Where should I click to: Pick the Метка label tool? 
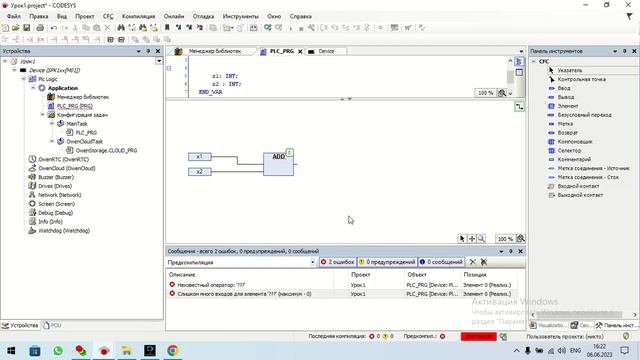coord(565,124)
